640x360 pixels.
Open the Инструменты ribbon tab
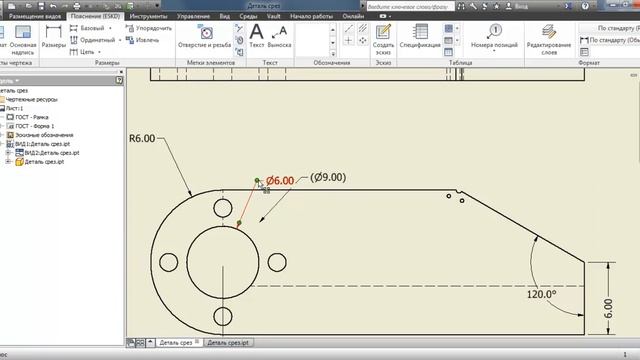(x=149, y=16)
